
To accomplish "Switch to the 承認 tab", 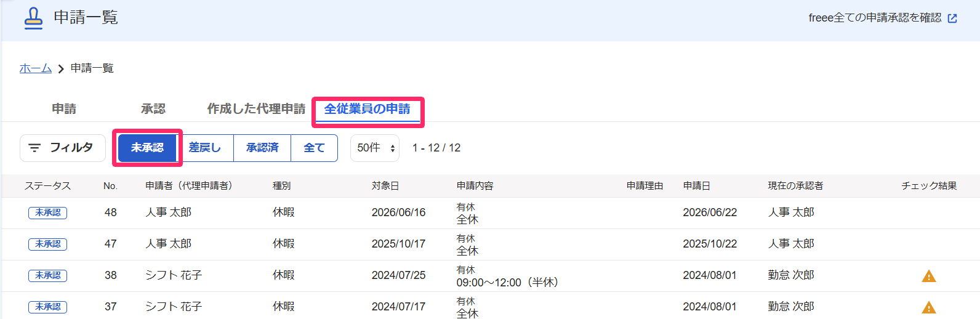I will (x=153, y=109).
